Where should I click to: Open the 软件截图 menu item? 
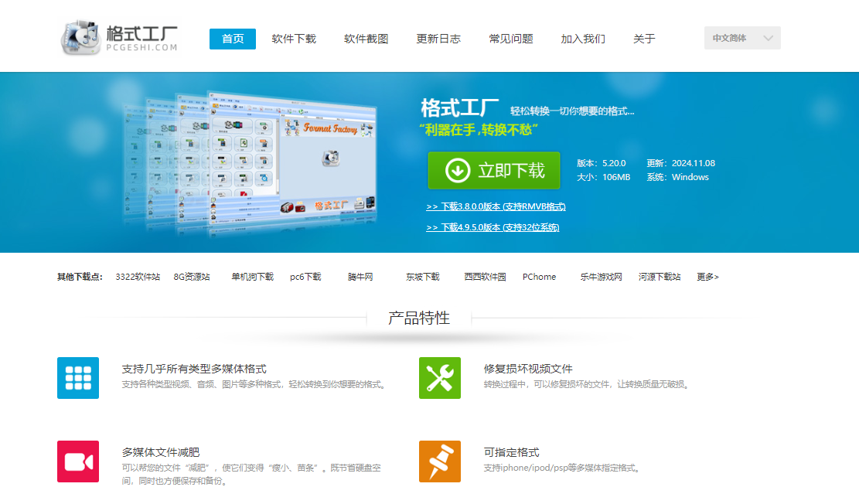[366, 39]
